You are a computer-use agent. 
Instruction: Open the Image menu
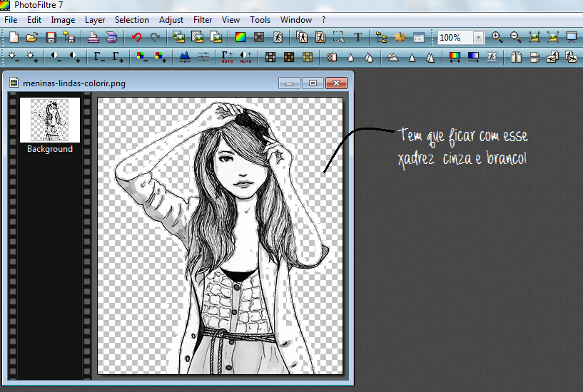click(x=63, y=20)
